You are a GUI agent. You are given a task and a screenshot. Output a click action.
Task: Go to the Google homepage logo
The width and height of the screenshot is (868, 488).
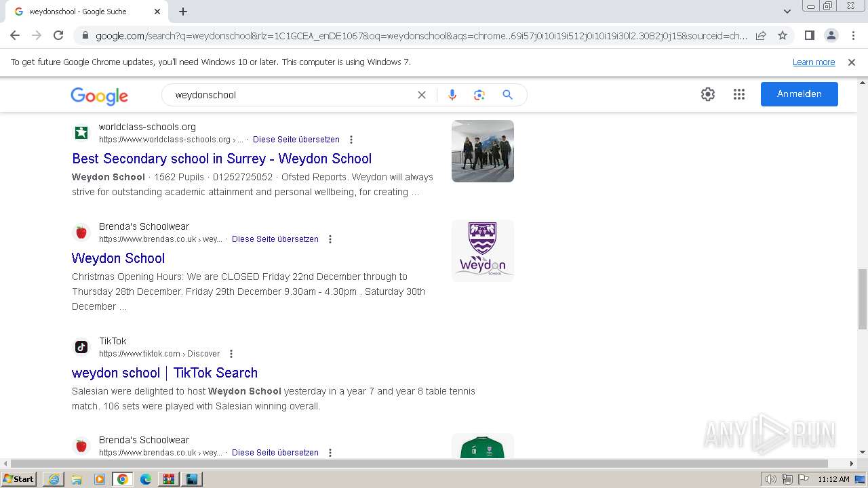point(99,96)
